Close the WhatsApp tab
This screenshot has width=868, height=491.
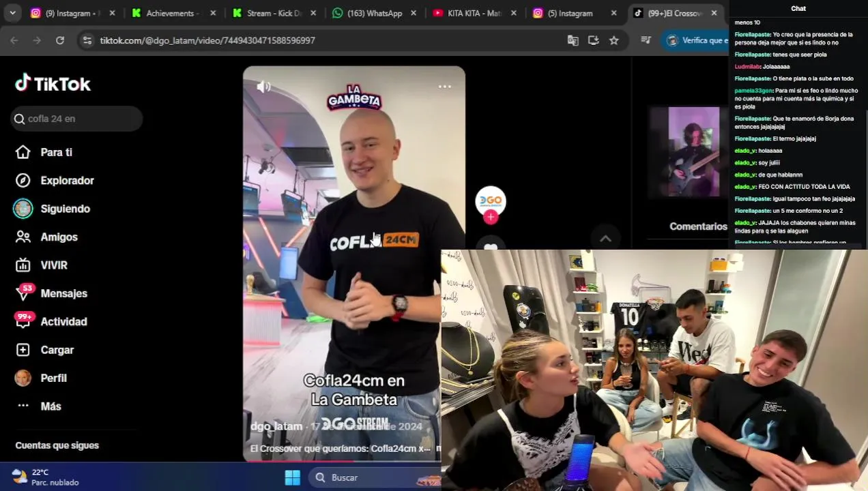coord(414,13)
